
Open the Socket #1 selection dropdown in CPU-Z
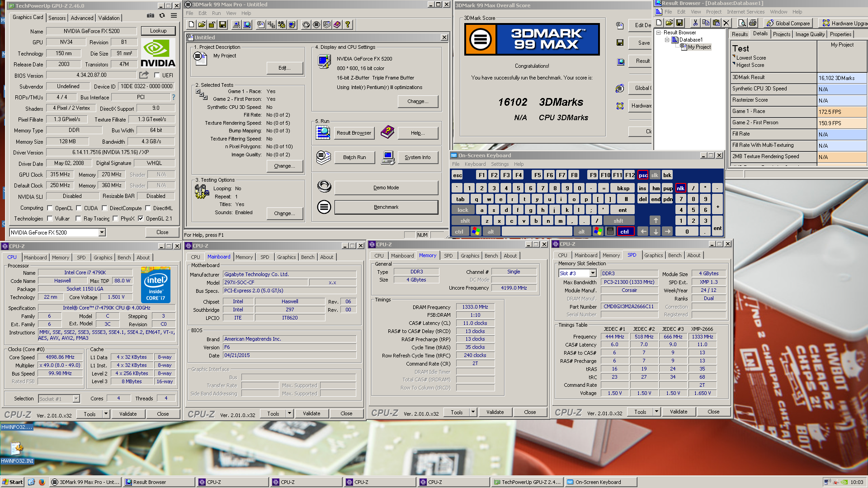pyautogui.click(x=76, y=399)
